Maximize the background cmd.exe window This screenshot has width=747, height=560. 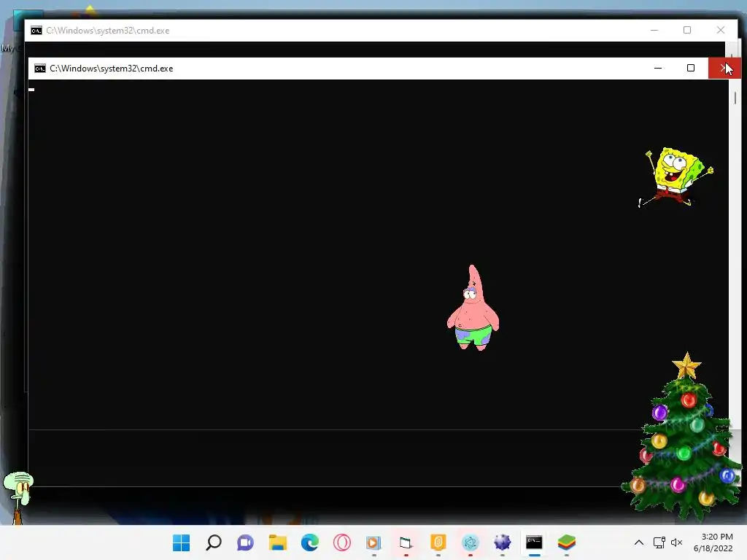(687, 30)
